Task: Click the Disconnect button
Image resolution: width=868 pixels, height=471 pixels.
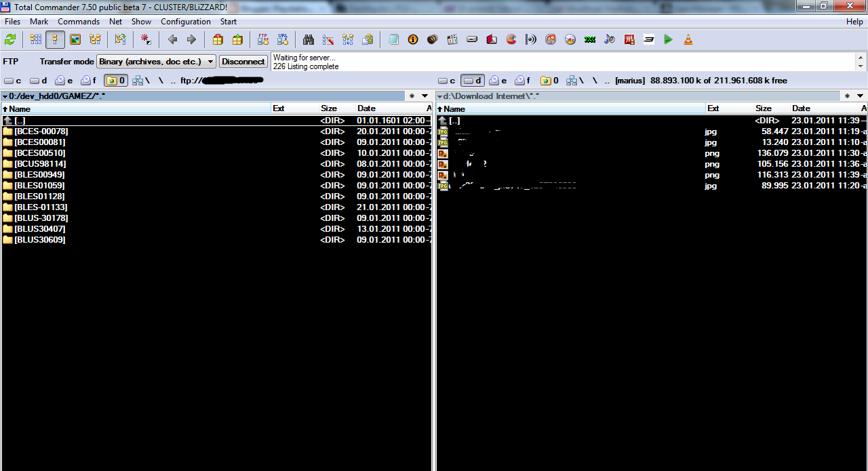Action: coord(243,61)
